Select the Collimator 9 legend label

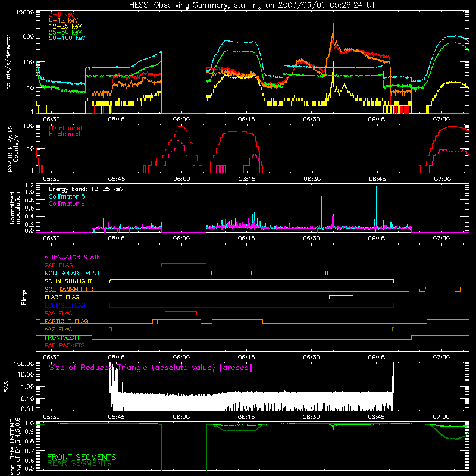[x=67, y=203]
